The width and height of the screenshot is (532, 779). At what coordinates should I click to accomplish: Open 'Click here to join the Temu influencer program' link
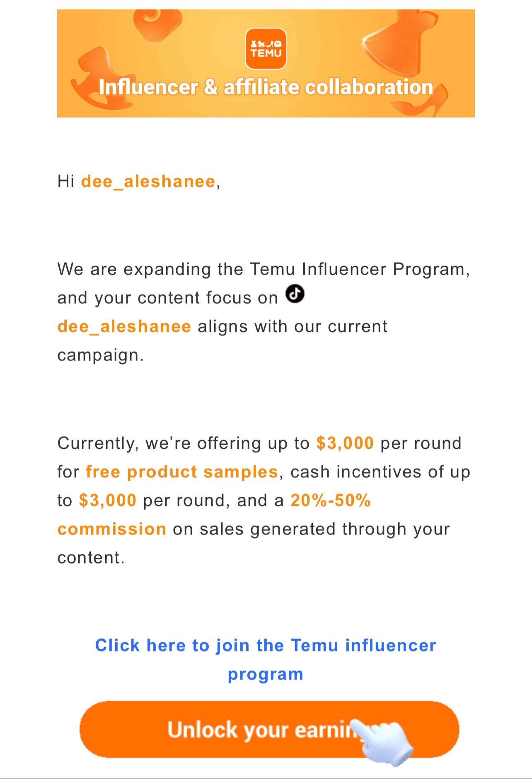coord(266,660)
